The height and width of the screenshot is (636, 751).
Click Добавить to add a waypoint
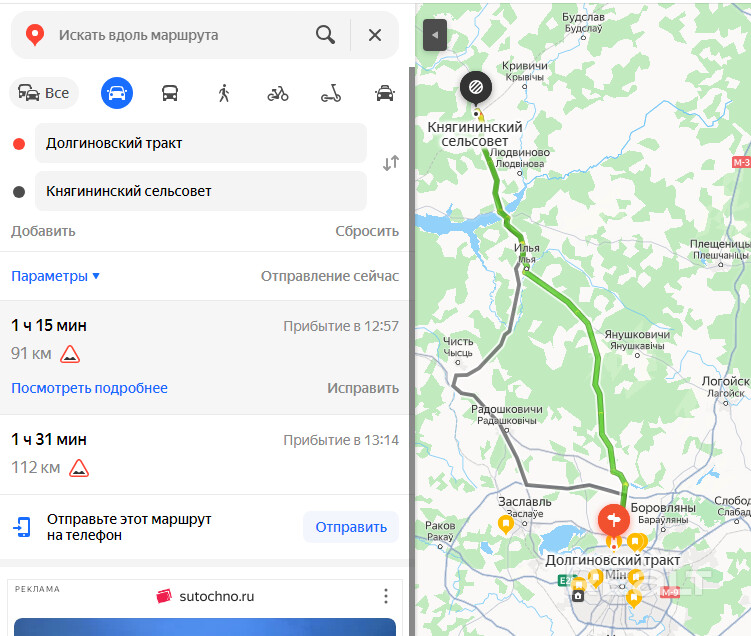43,231
